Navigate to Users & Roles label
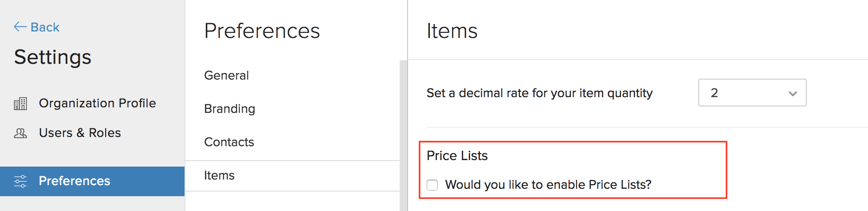Viewport: 868px width, 211px height. click(80, 133)
